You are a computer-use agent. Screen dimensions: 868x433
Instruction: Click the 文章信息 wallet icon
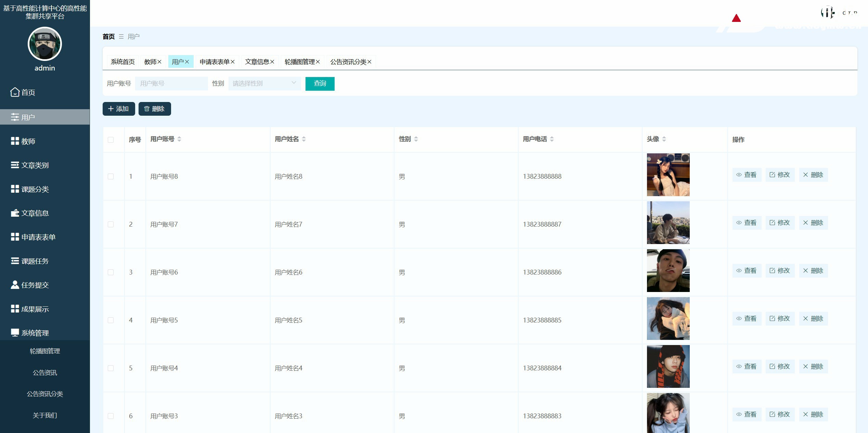[x=15, y=213]
